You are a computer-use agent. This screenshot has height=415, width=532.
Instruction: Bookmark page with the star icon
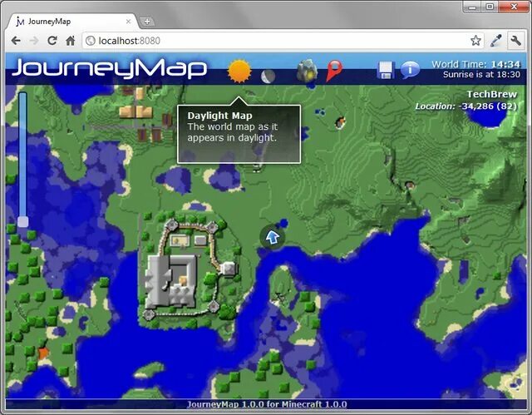pos(475,41)
